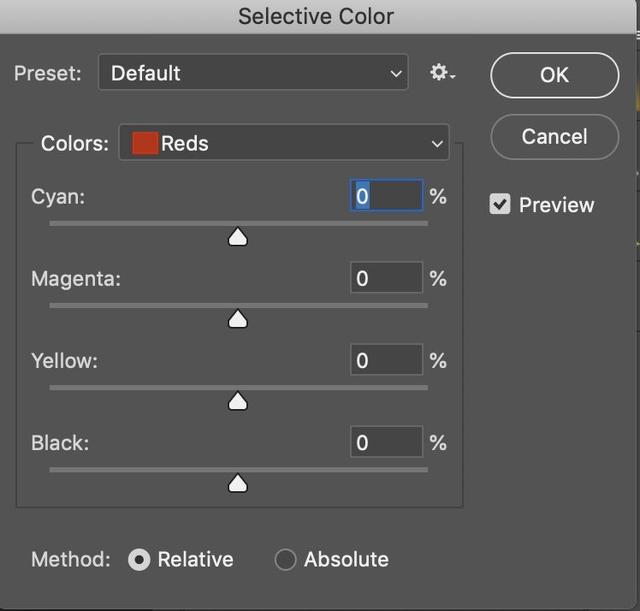Click the red Reds color swatch
Image resolution: width=640 pixels, height=611 pixels.
click(145, 143)
